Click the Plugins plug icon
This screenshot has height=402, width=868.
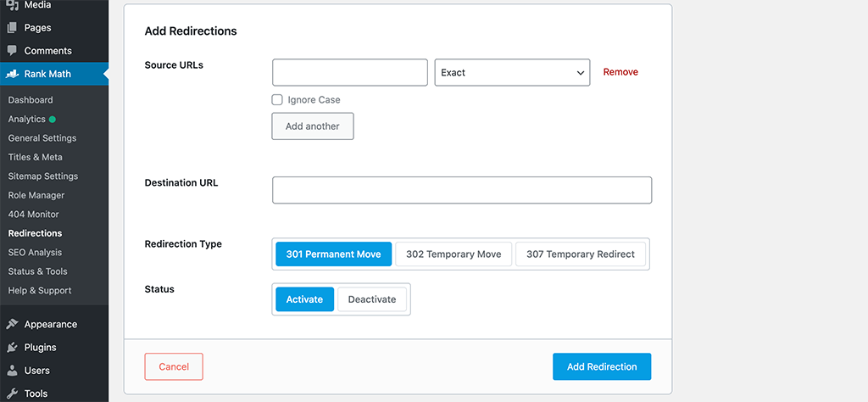(13, 347)
